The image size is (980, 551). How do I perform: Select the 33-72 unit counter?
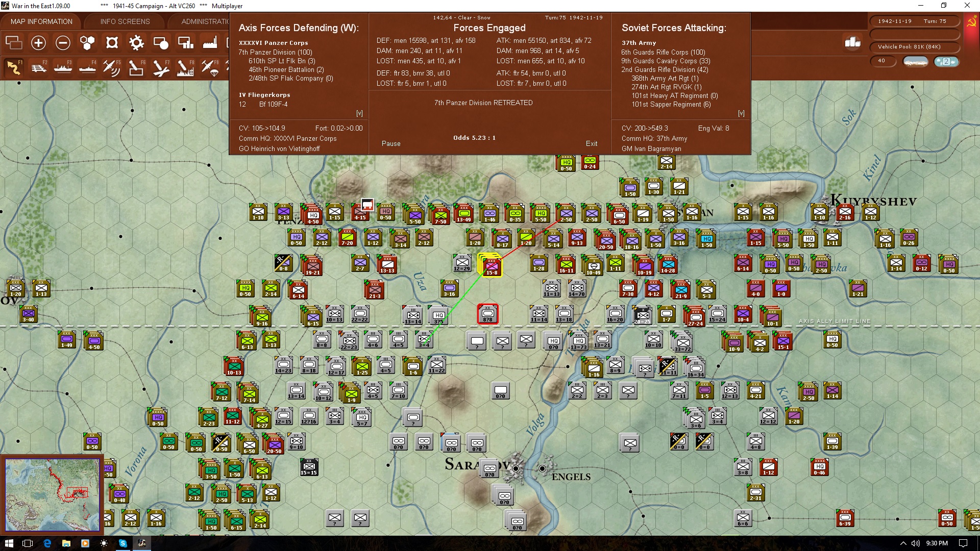[682, 342]
